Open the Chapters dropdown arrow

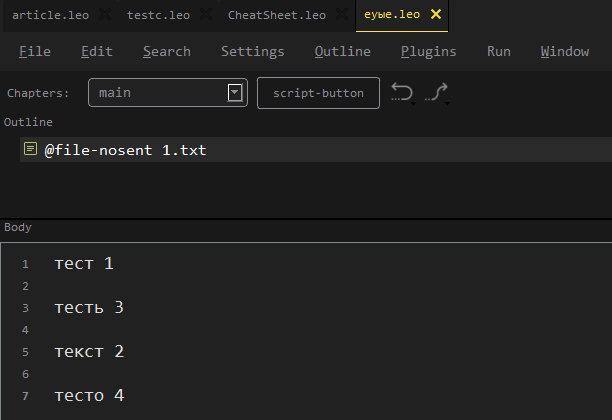[235, 93]
